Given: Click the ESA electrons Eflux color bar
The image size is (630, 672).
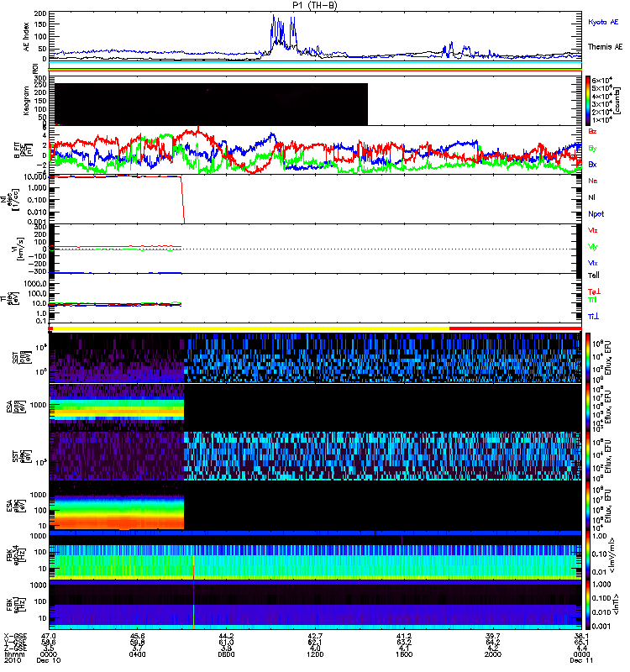Looking at the screenshot, I should pos(588,506).
